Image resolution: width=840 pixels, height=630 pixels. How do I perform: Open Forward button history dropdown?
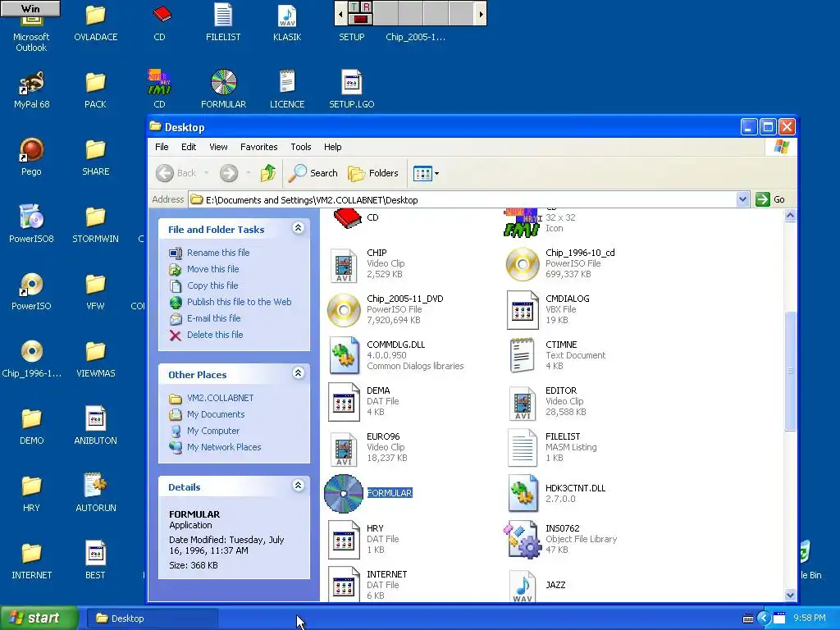coord(248,173)
